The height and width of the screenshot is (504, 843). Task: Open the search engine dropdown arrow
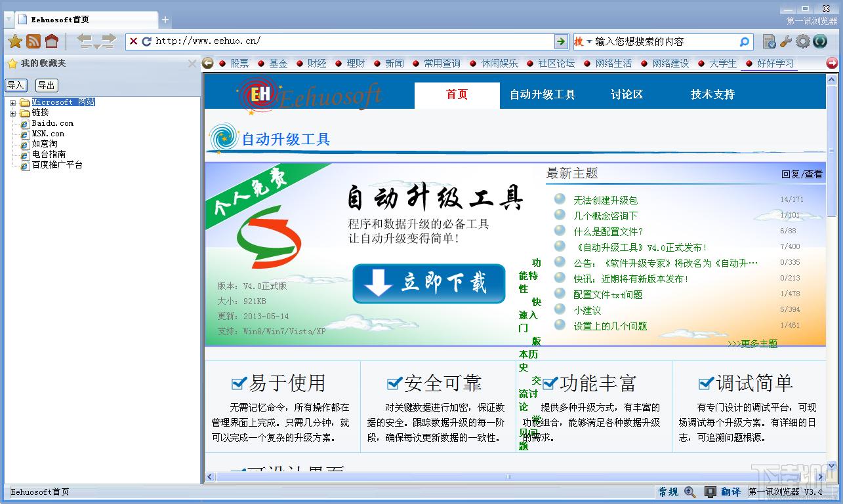(x=589, y=41)
